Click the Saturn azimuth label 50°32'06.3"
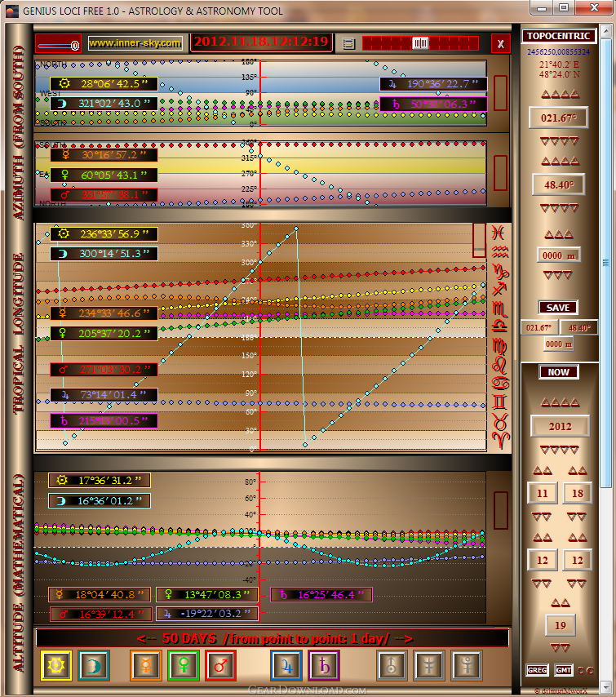The height and width of the screenshot is (697, 616). click(x=434, y=104)
